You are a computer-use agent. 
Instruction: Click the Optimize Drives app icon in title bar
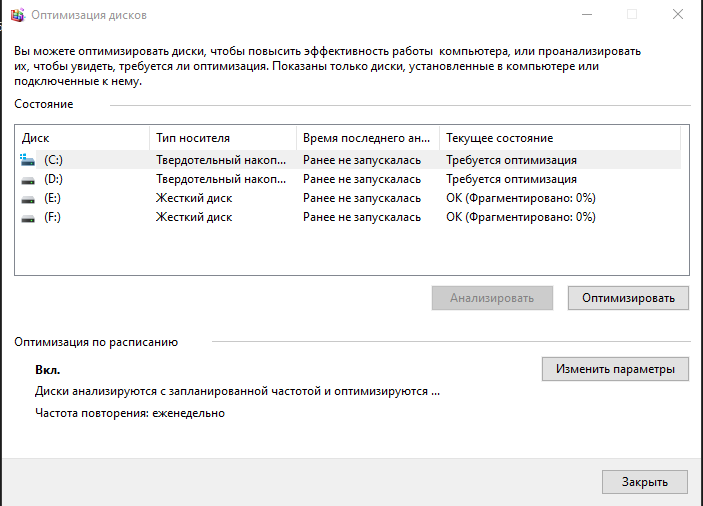tap(17, 15)
